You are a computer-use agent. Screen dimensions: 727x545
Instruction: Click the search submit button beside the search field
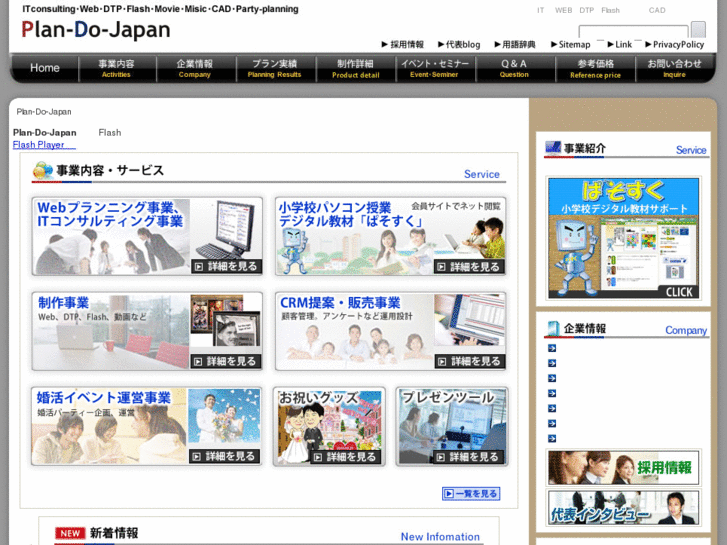[x=698, y=29]
